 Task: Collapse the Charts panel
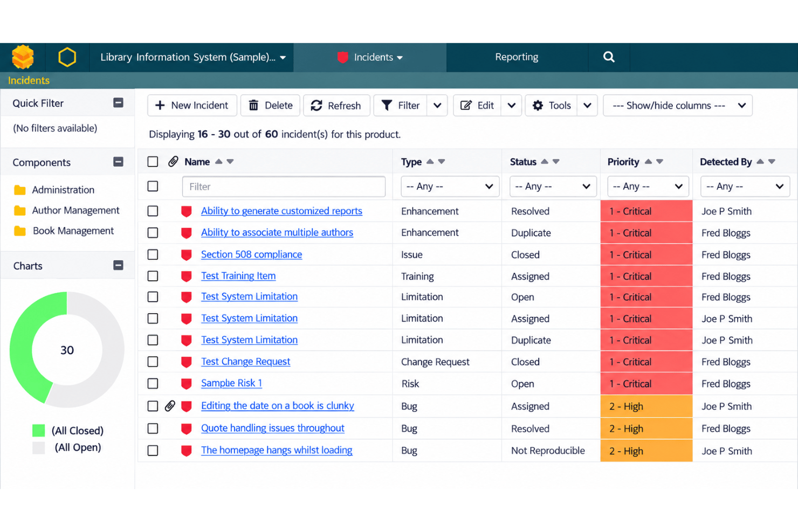[x=118, y=266]
